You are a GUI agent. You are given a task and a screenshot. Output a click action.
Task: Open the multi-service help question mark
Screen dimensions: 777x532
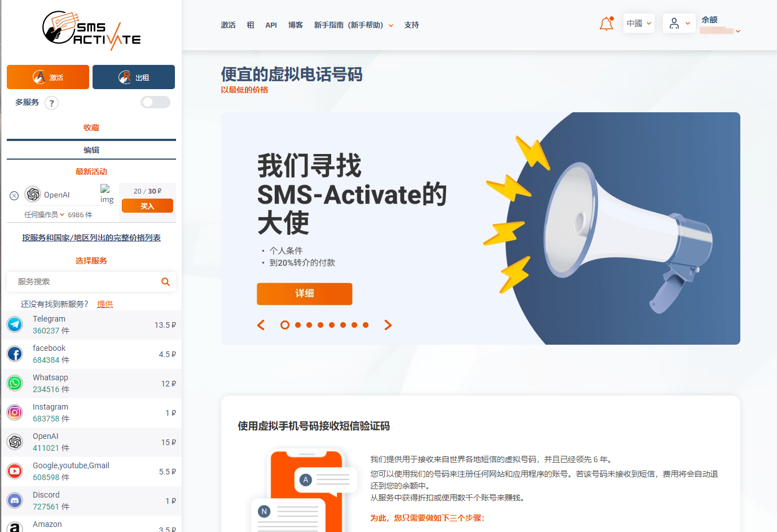click(51, 103)
